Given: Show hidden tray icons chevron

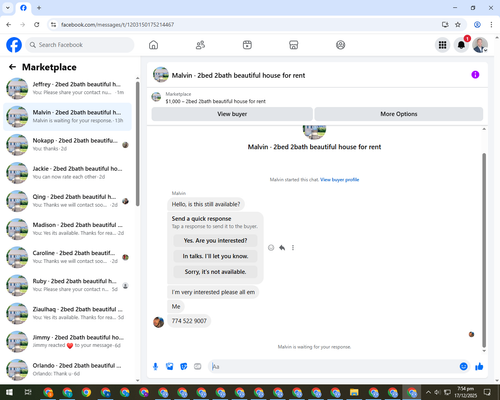Looking at the screenshot, I should 428,392.
